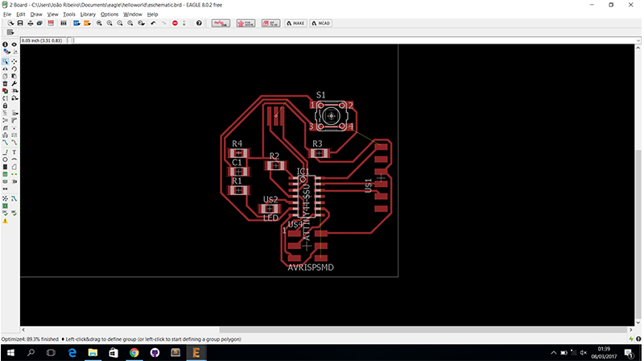Select the Show (eye) tool
Viewport: 644px width, 361px height.
(14, 44)
